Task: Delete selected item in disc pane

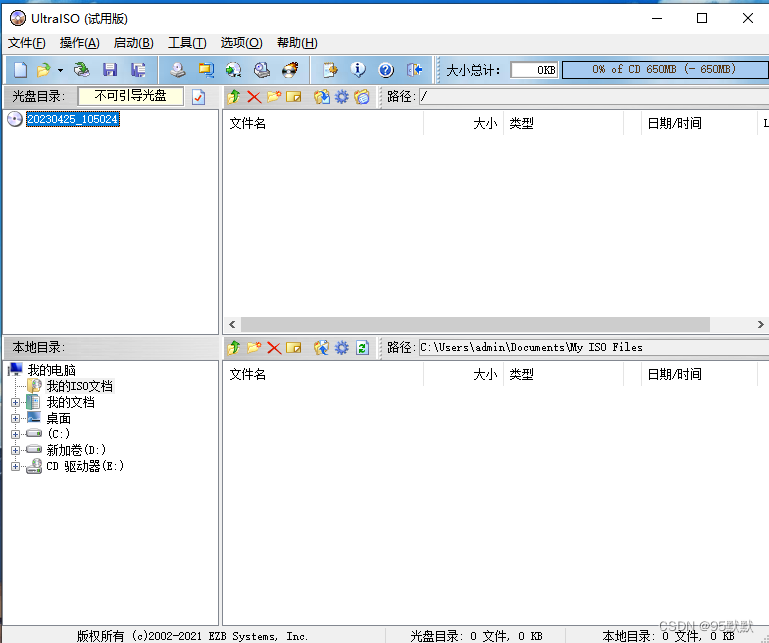Action: click(x=254, y=97)
